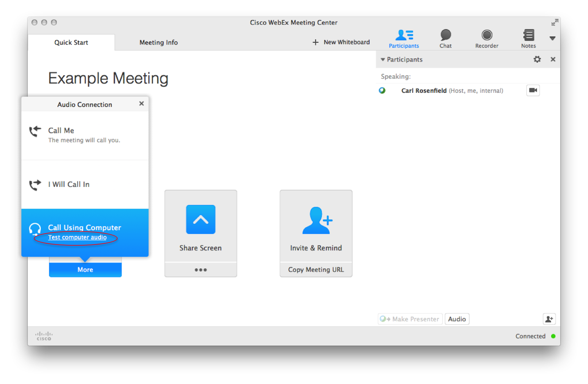The width and height of the screenshot is (588, 384).
Task: Click the blue Share Screen arrow icon
Action: (201, 219)
